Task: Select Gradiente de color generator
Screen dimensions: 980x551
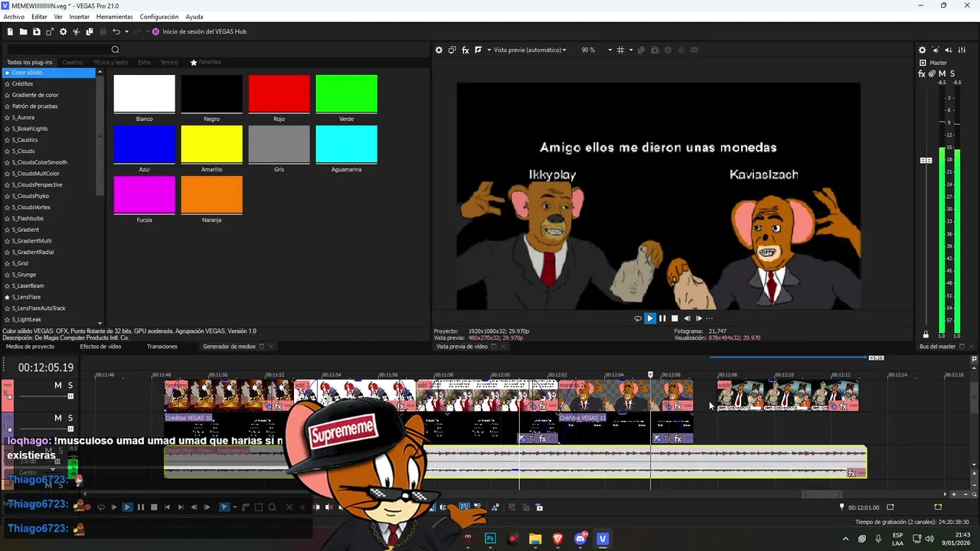Action: coord(35,95)
